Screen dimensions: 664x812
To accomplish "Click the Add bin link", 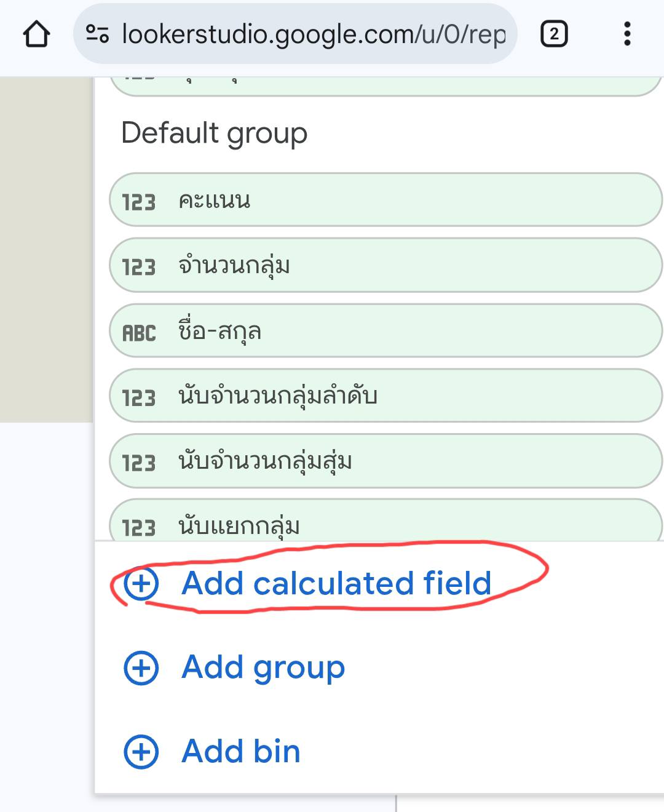I will [x=241, y=752].
